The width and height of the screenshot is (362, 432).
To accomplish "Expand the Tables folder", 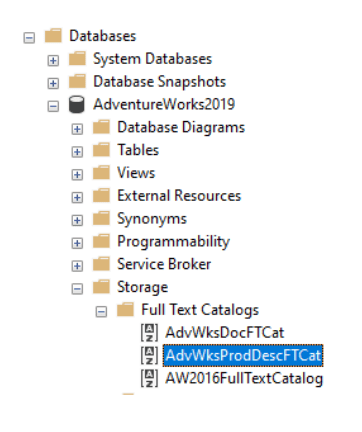I will 77,152.
